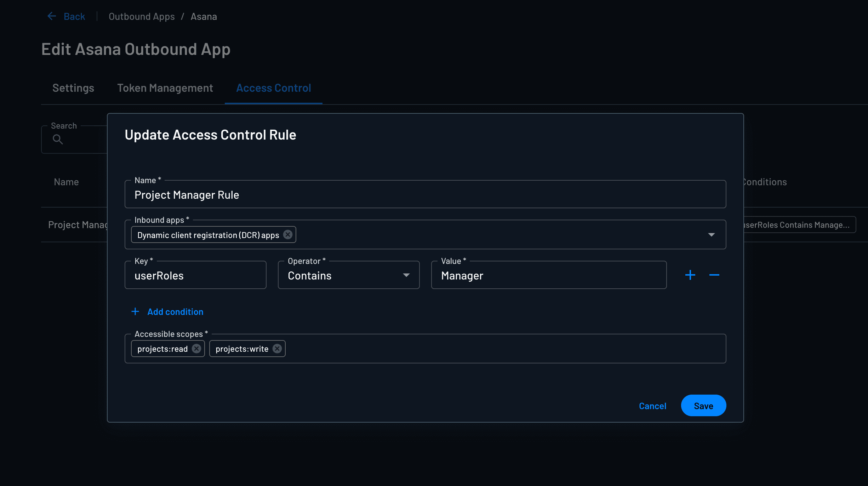The height and width of the screenshot is (486, 868).
Task: Click the projects:write scope label
Action: [242, 349]
